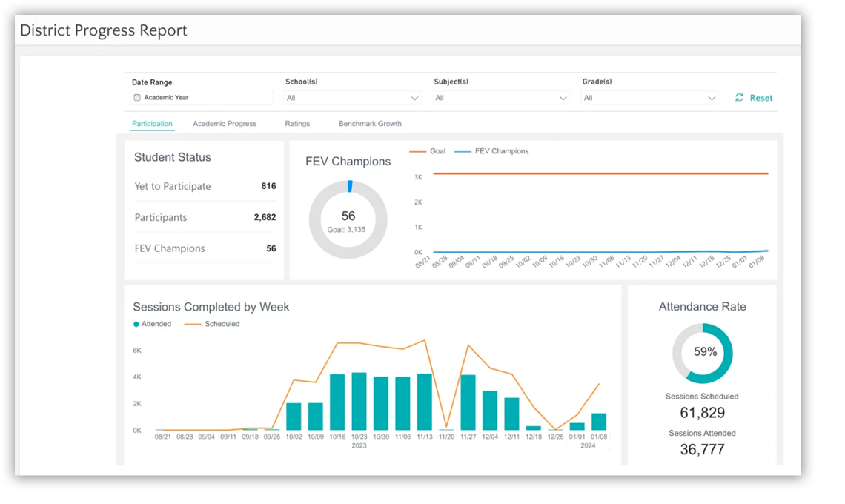
Task: Toggle the FEV Champions legend line
Action: (x=463, y=151)
